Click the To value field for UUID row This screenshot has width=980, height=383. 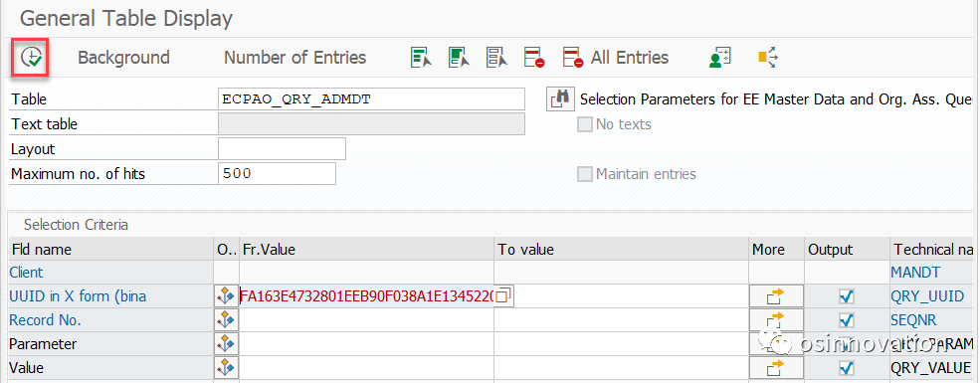(x=622, y=296)
